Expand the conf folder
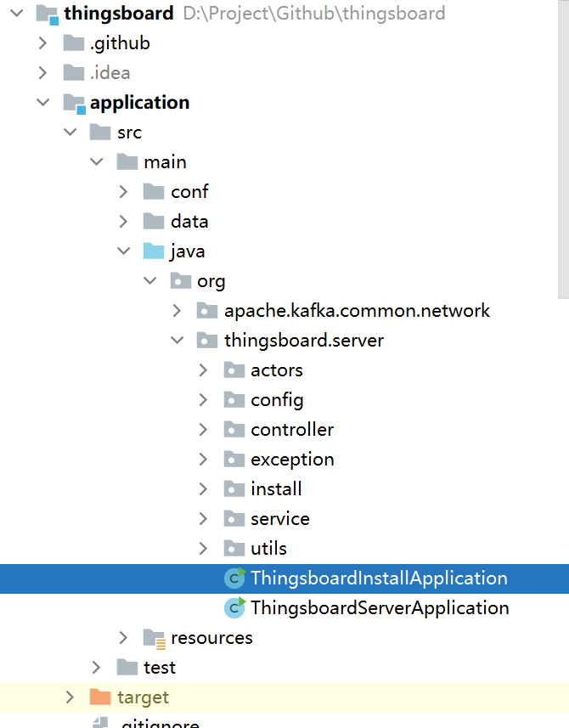Viewport: 569px width, 728px height. (x=123, y=192)
